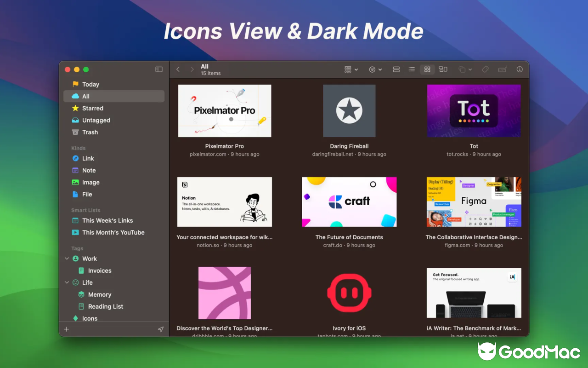
Task: Collapse the Work tag group
Action: (67, 259)
